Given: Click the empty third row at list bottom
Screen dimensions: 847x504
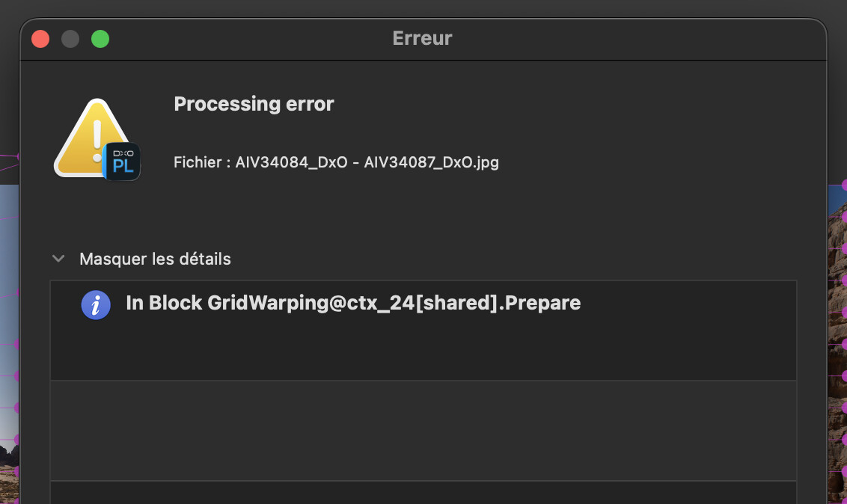Looking at the screenshot, I should (423, 493).
